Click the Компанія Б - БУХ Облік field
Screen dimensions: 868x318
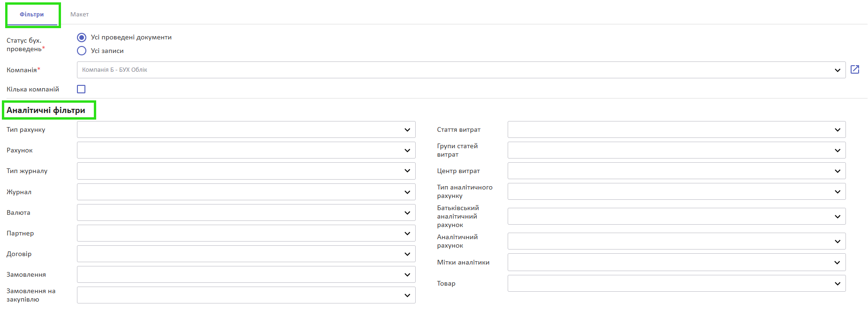pos(461,70)
